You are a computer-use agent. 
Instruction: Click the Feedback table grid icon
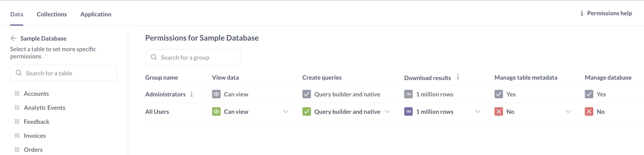click(x=17, y=121)
